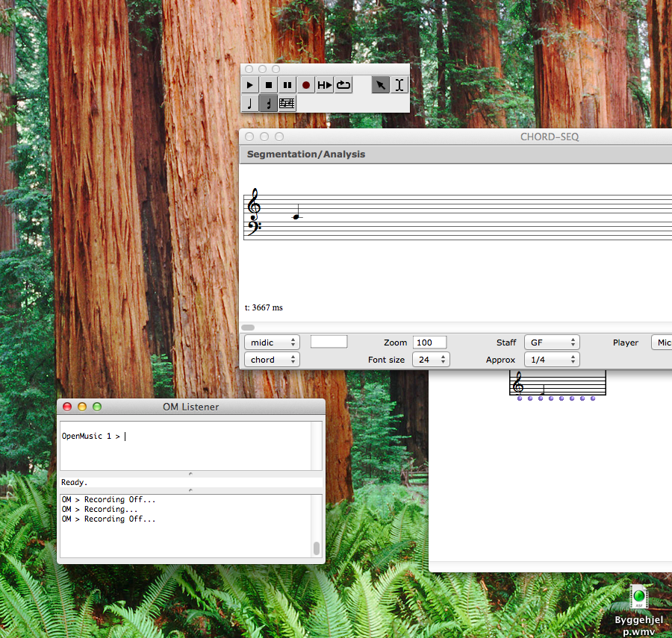Click the 'OM > Recording...' line in the Listener

coord(99,509)
